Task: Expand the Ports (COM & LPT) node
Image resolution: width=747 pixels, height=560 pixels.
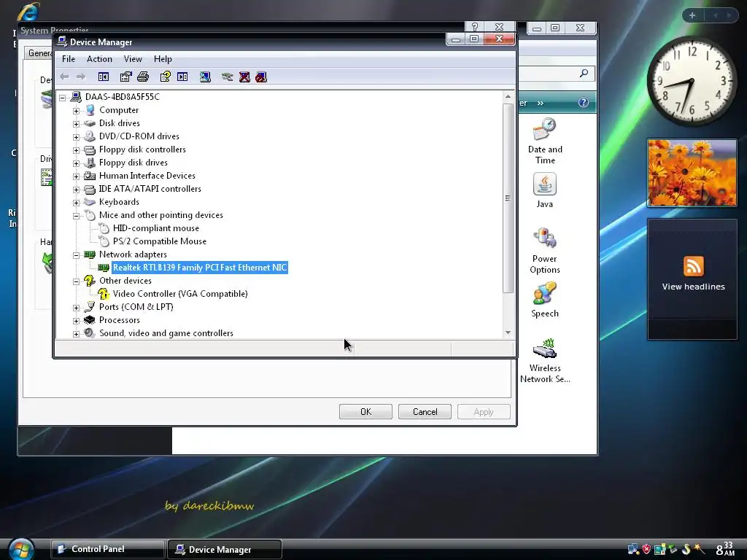Action: [x=76, y=308]
